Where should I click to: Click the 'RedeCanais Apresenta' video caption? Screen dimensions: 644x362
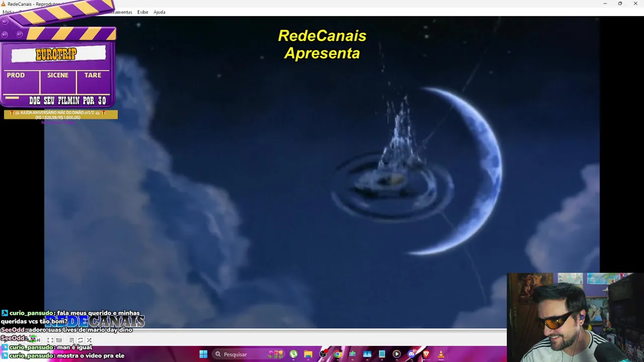point(322,44)
